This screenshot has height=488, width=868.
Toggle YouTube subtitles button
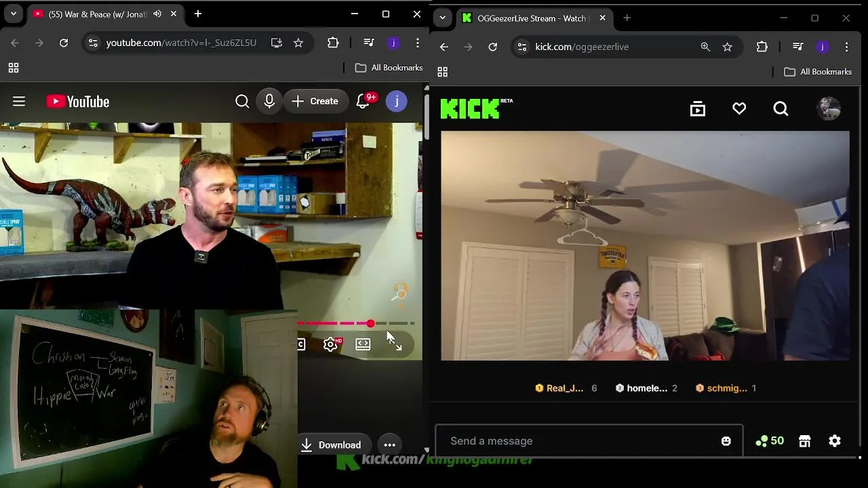(x=301, y=344)
